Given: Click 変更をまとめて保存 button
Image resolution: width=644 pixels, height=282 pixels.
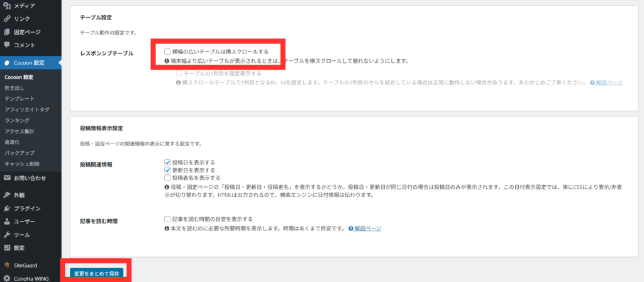Looking at the screenshot, I should click(x=96, y=273).
